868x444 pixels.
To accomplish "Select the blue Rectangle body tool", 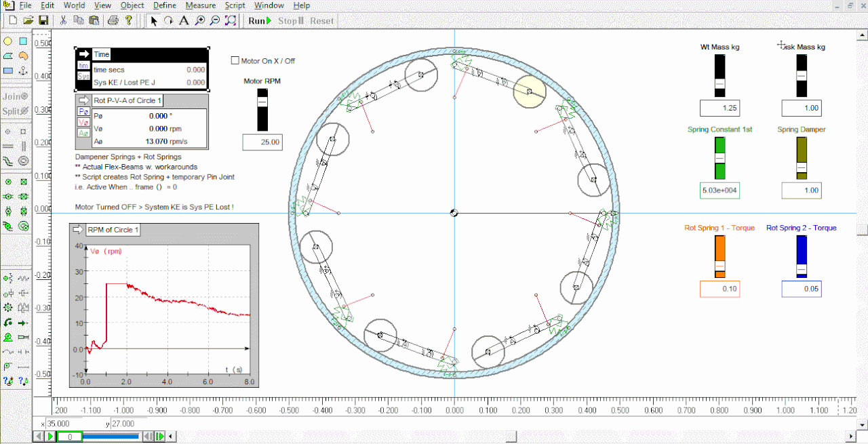I will point(8,70).
